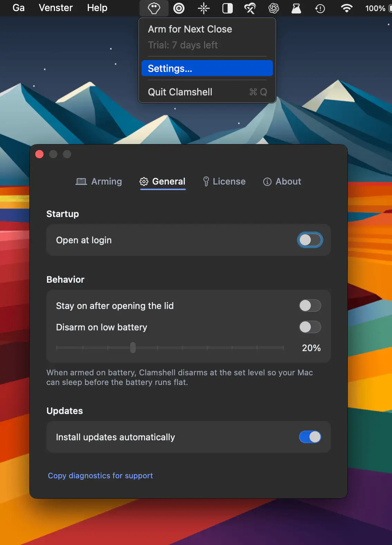
Task: Toggle Stay on after opening the lid
Action: click(310, 306)
